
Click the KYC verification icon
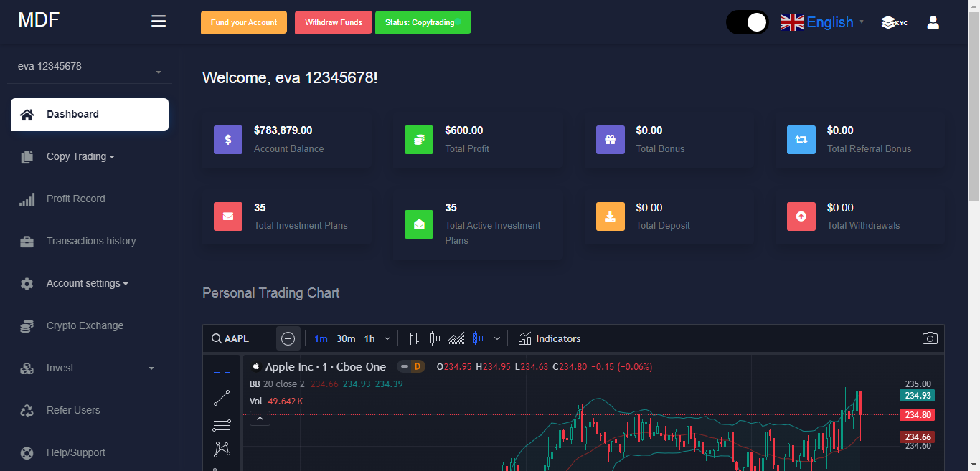click(895, 22)
